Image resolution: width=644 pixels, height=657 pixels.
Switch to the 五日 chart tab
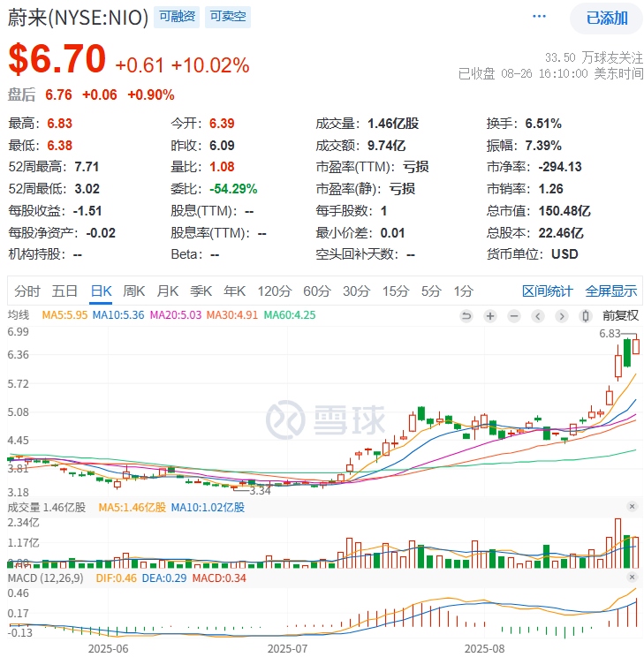(64, 291)
